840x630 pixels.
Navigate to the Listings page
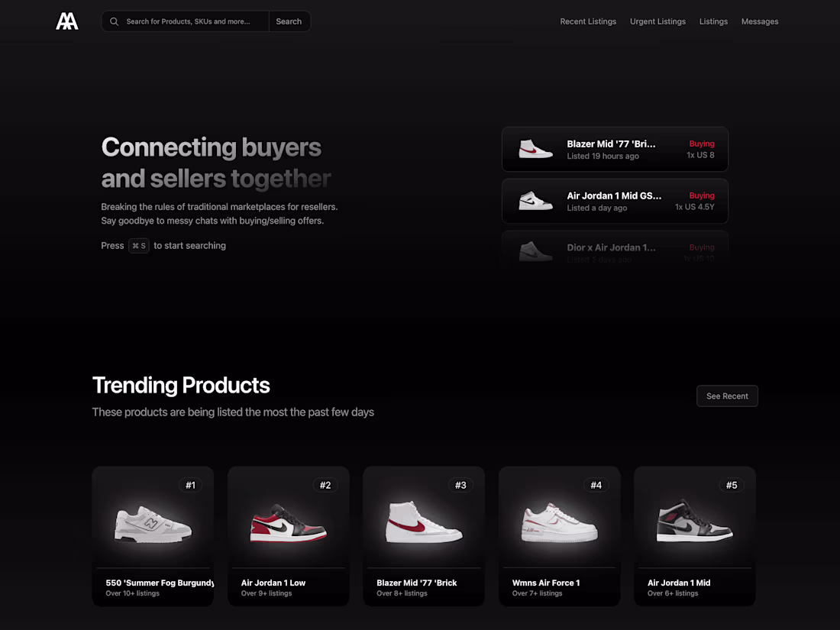(x=713, y=21)
